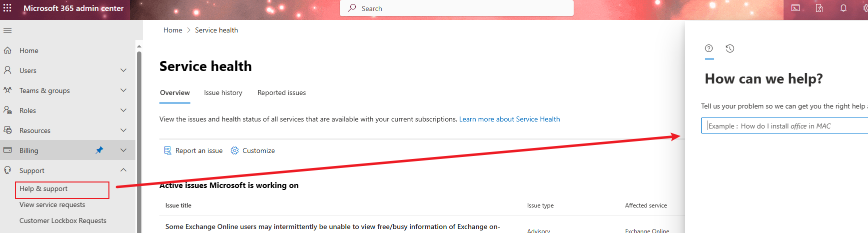Click the Roles icon in sidebar
Viewport: 868px width, 233px height.
pos(7,110)
